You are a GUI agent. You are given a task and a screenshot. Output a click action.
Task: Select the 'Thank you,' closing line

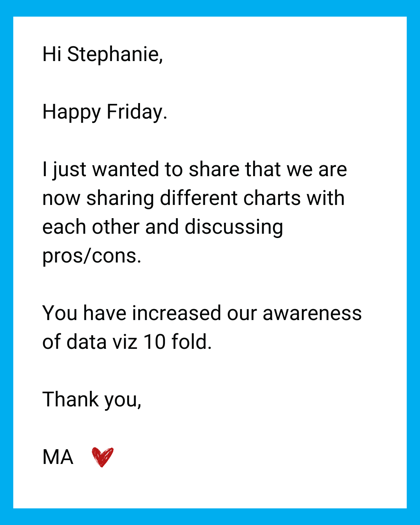point(92,400)
